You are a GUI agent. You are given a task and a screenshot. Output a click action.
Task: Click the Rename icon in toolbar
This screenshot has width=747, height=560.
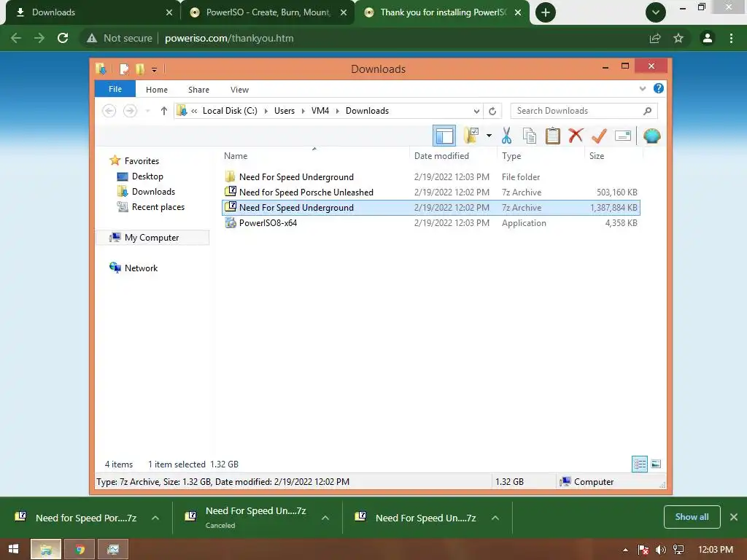[623, 136]
